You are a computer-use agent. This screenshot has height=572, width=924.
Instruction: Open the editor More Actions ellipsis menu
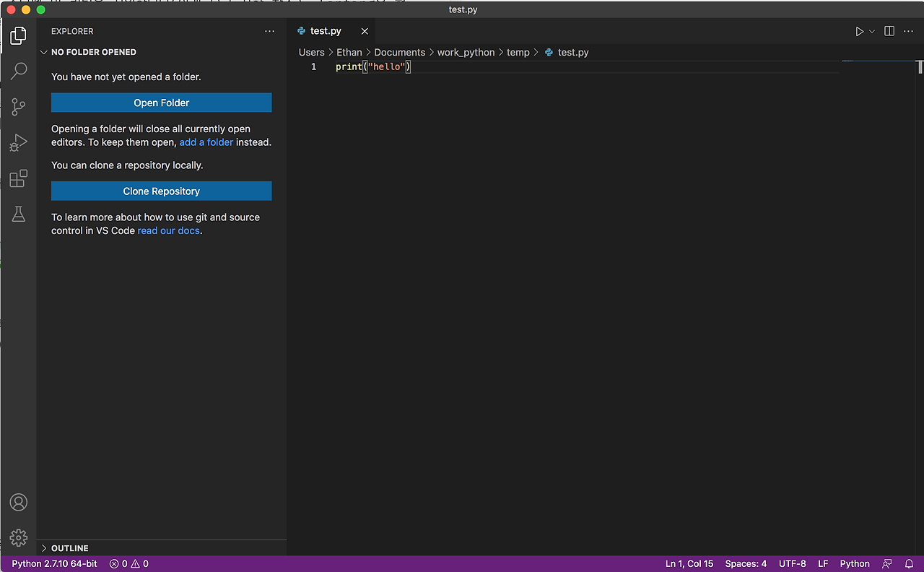pos(908,31)
